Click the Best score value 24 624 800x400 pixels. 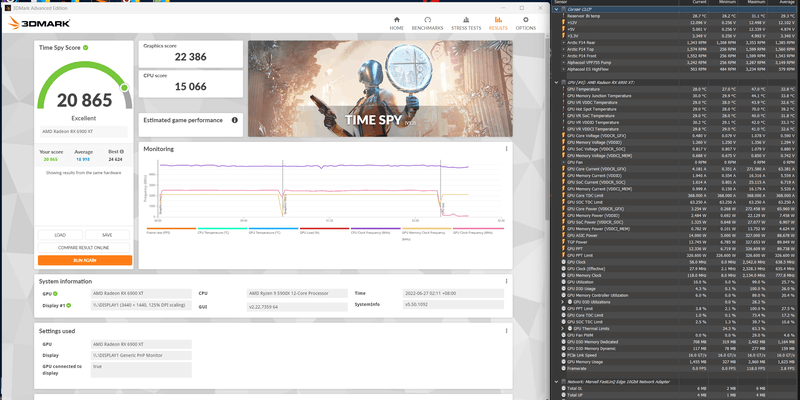(x=116, y=159)
